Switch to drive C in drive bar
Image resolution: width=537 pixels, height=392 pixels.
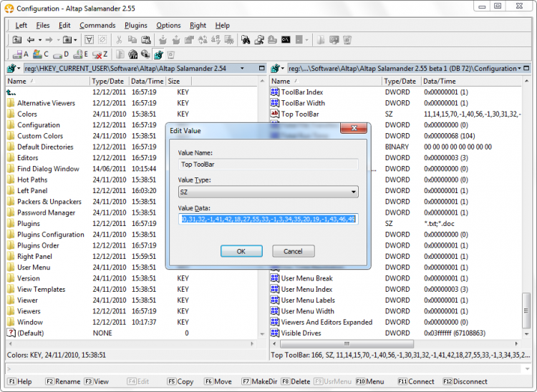click(x=39, y=54)
